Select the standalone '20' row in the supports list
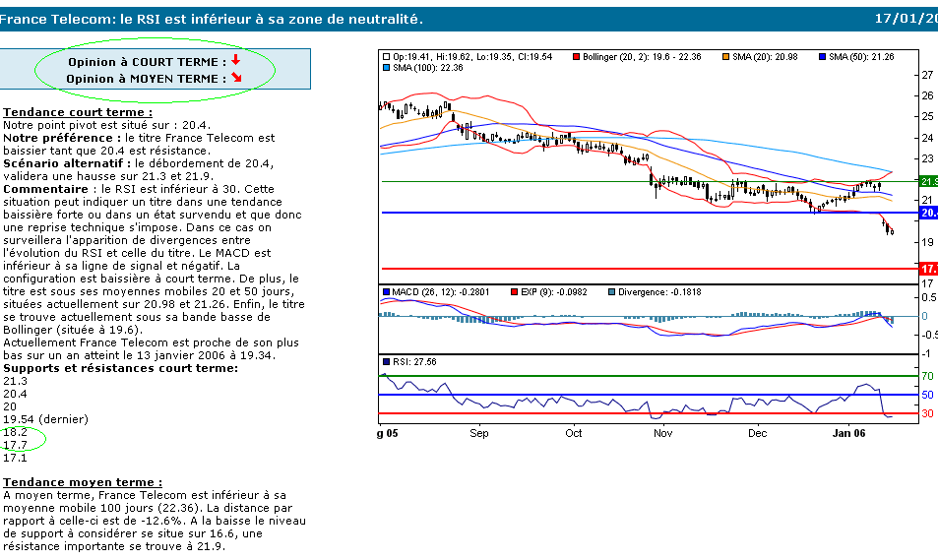 [10, 406]
